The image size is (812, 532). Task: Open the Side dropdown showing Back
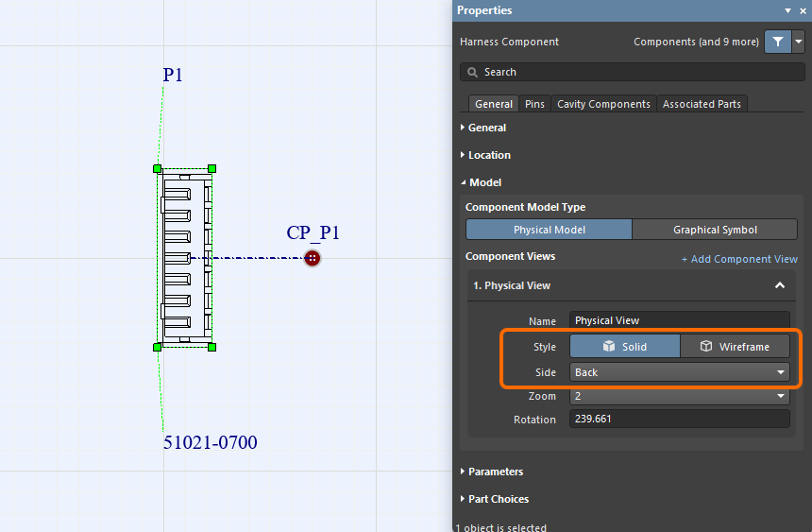coord(680,372)
